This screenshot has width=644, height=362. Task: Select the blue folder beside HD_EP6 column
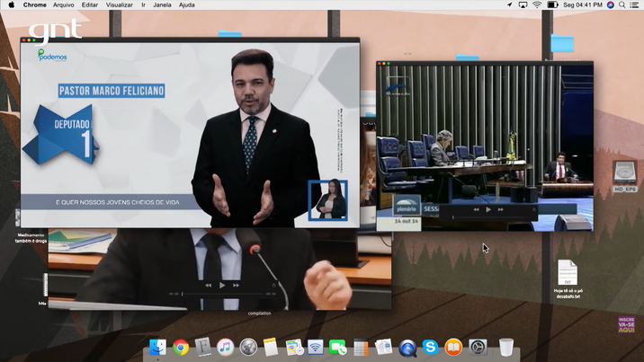click(562, 43)
